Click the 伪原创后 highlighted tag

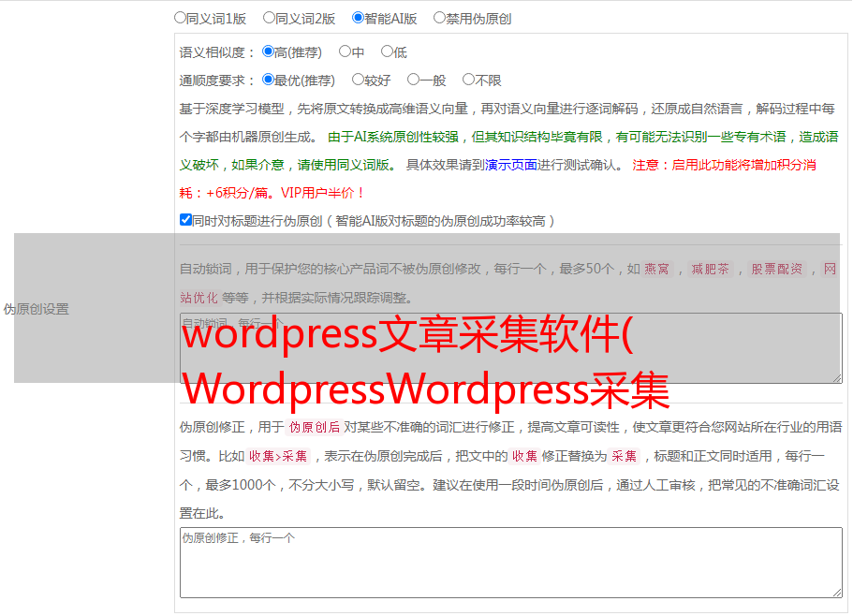[315, 427]
